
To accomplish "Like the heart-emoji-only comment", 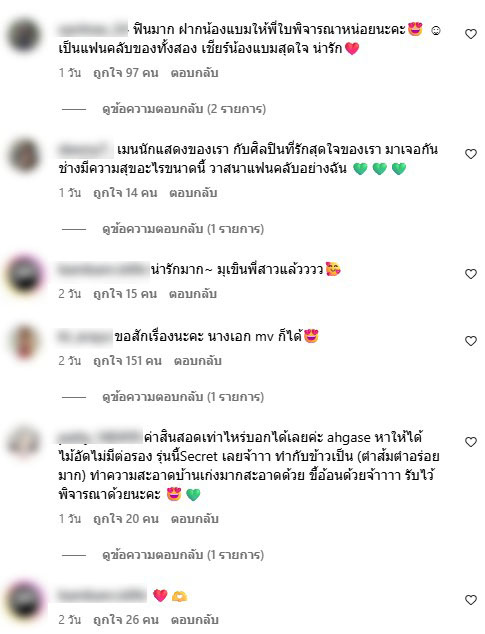I will (471, 600).
